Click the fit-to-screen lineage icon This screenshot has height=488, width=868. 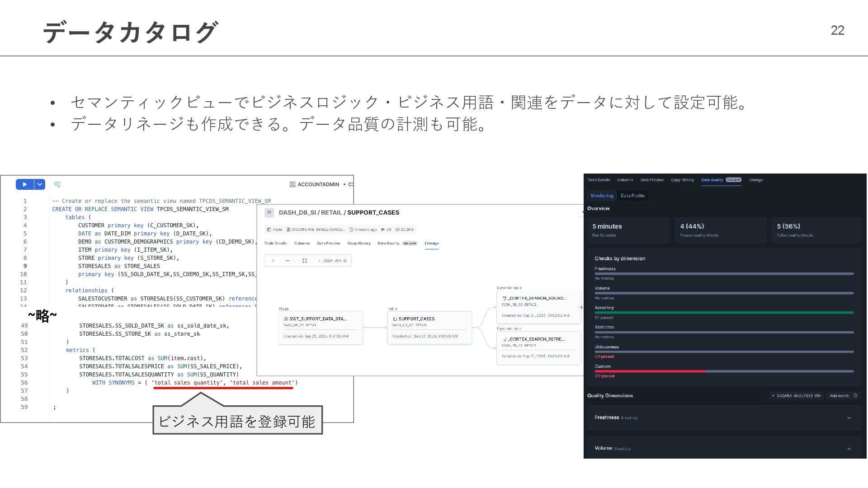(x=305, y=261)
